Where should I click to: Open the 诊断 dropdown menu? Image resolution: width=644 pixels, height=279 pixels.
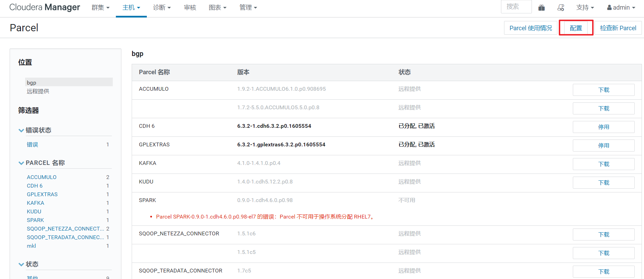point(162,8)
